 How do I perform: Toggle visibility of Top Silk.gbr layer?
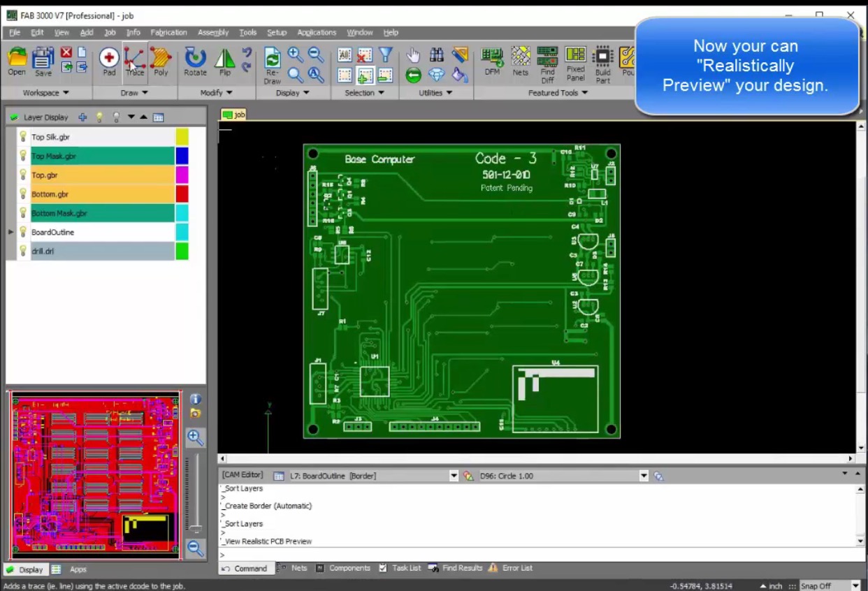point(22,137)
